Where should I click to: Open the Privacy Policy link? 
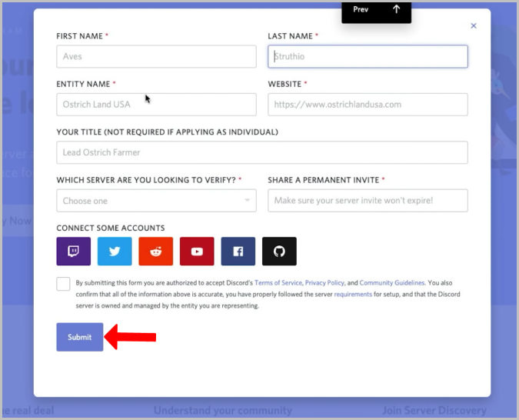[324, 283]
